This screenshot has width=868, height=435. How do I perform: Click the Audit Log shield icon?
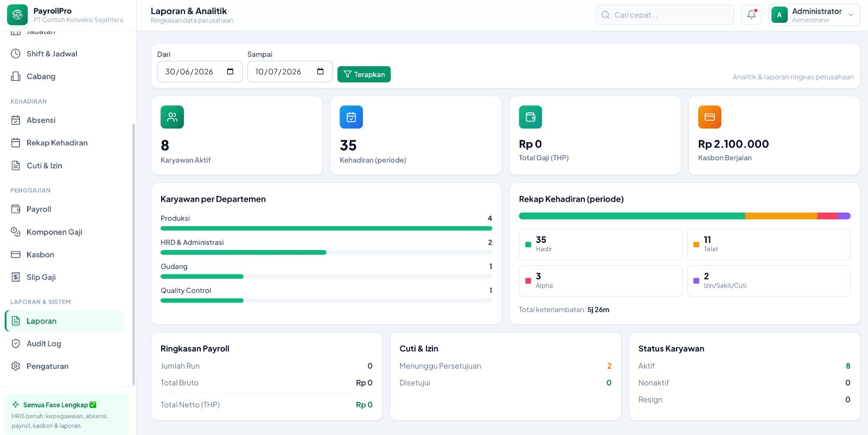click(16, 343)
